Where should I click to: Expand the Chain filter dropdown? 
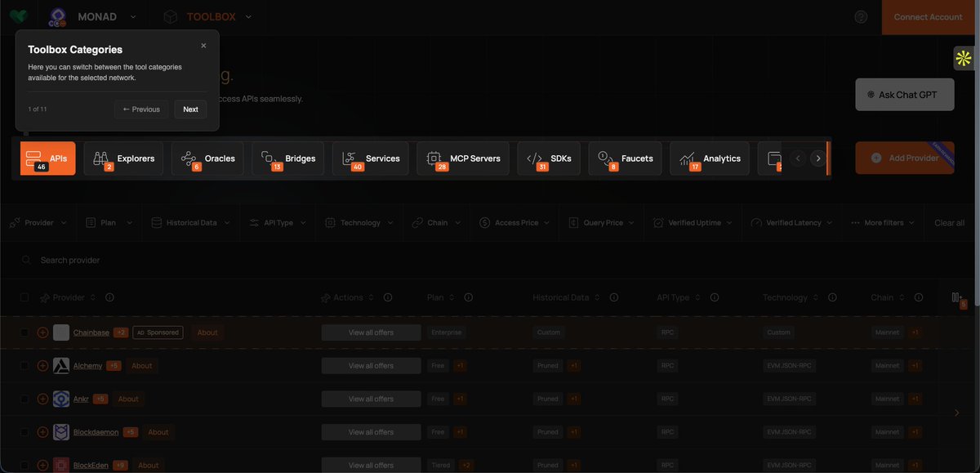click(x=437, y=222)
